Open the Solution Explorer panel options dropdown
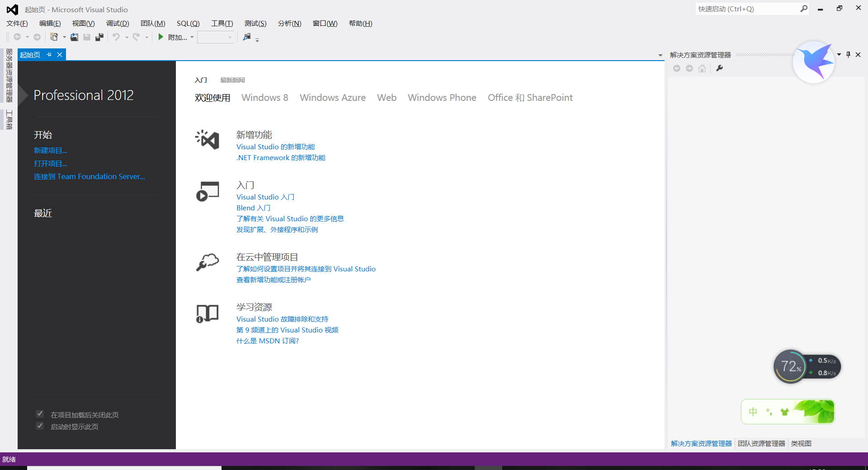 839,54
